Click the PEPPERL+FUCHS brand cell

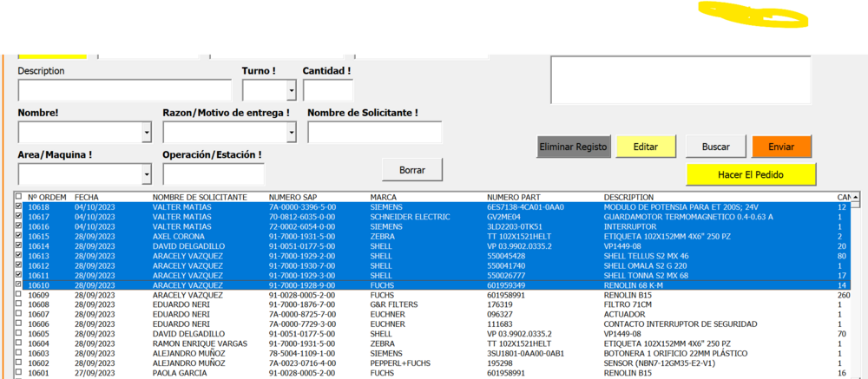[x=399, y=363]
